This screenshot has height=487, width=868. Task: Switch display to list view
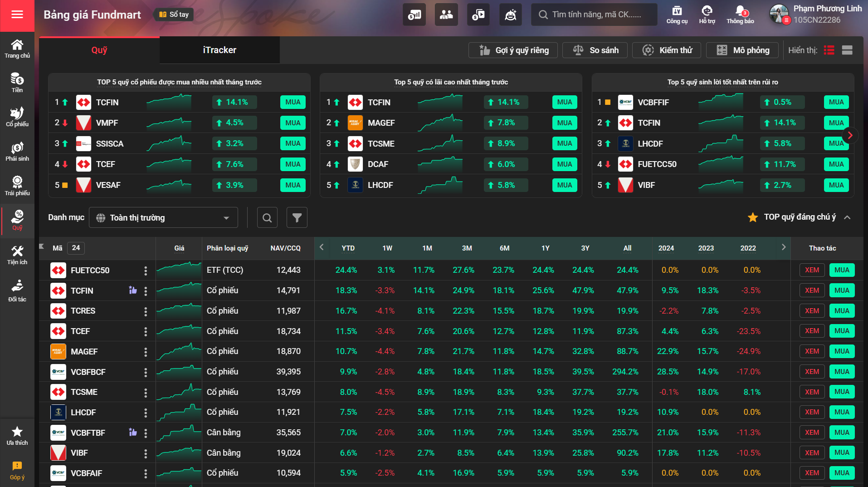829,50
